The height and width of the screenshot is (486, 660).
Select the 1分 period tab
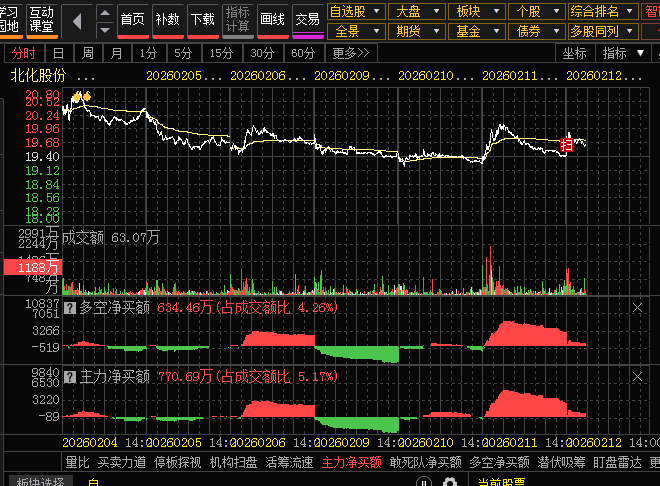tap(148, 53)
